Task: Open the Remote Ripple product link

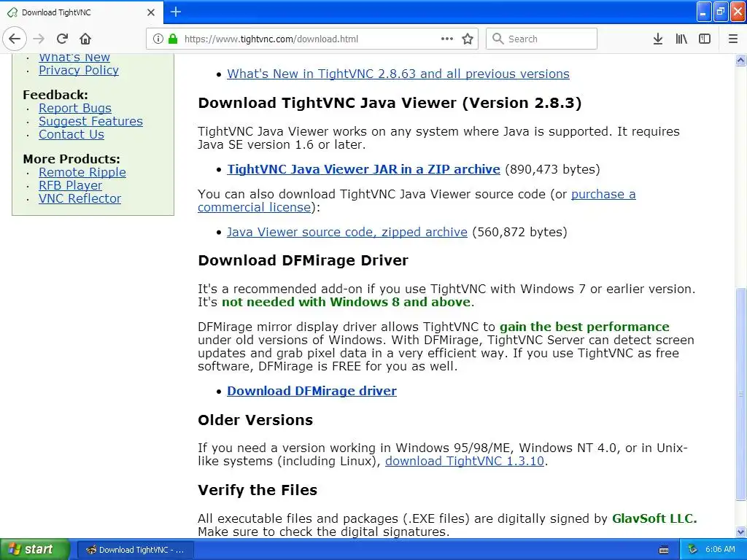Action: 82,172
